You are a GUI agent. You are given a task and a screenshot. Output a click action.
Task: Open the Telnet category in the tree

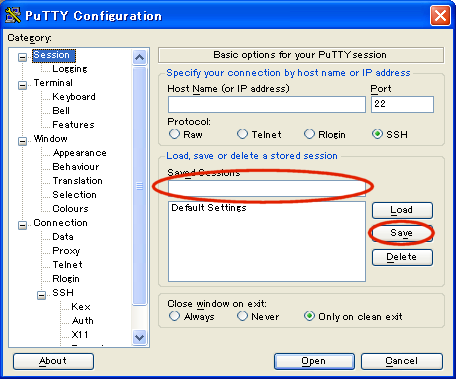click(67, 265)
